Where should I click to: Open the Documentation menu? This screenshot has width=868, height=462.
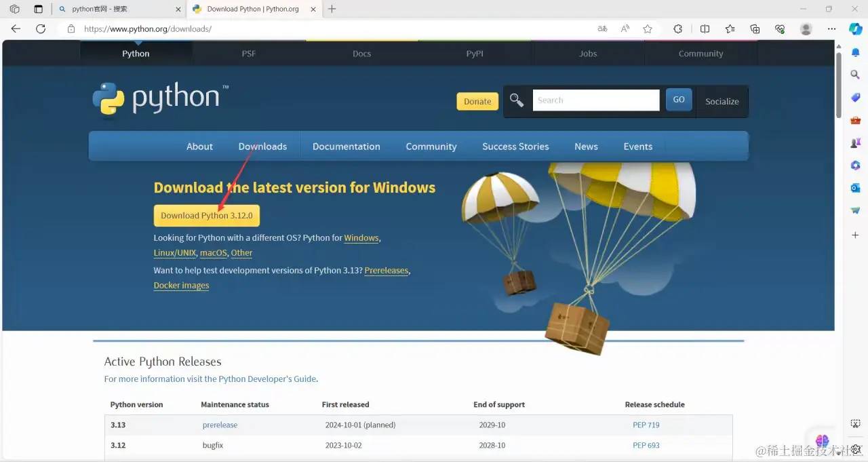[x=347, y=147]
